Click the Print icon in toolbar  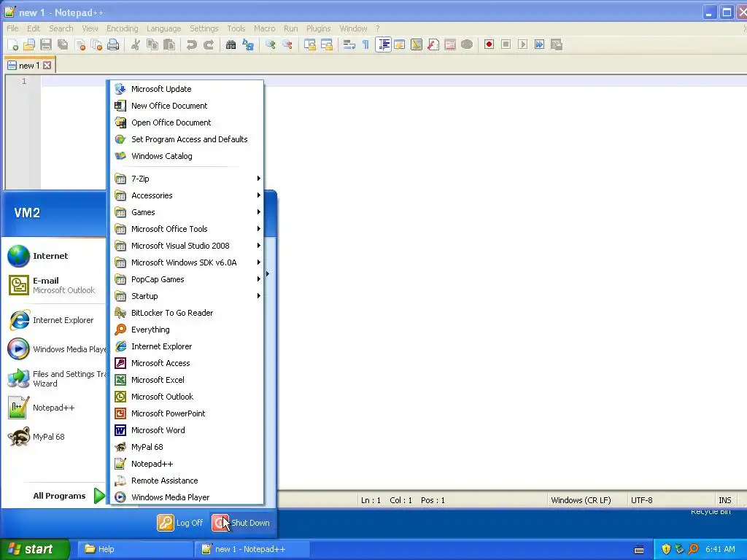pyautogui.click(x=113, y=44)
